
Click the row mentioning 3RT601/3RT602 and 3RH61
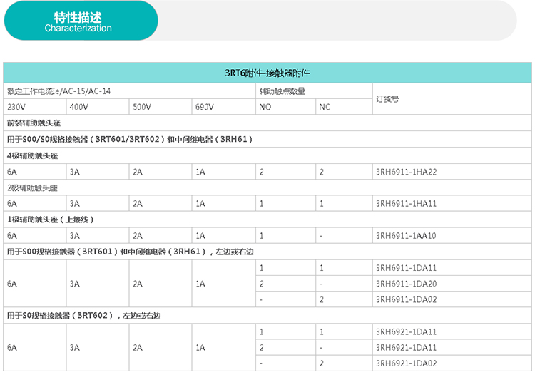[267, 140]
